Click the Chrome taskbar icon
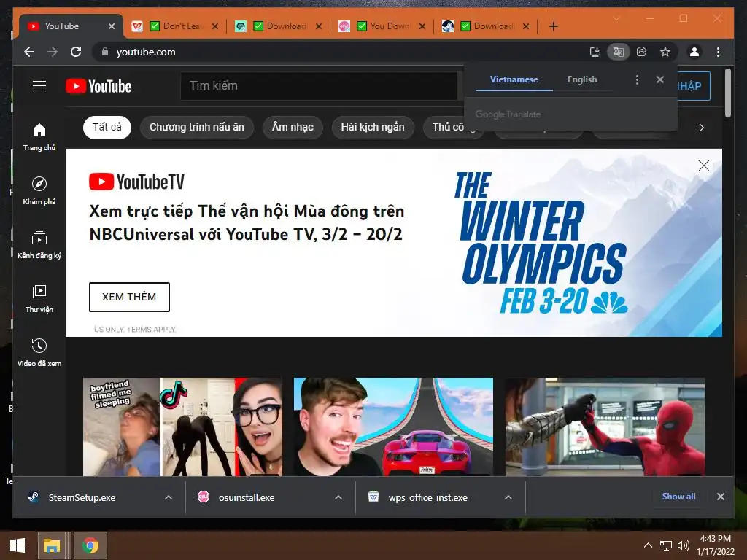The image size is (747, 560). tap(90, 545)
